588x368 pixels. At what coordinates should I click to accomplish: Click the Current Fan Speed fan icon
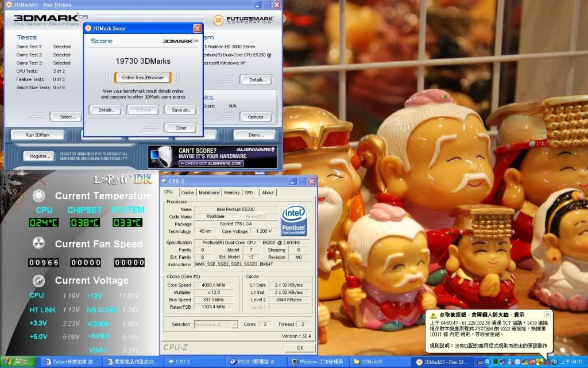pyautogui.click(x=38, y=243)
